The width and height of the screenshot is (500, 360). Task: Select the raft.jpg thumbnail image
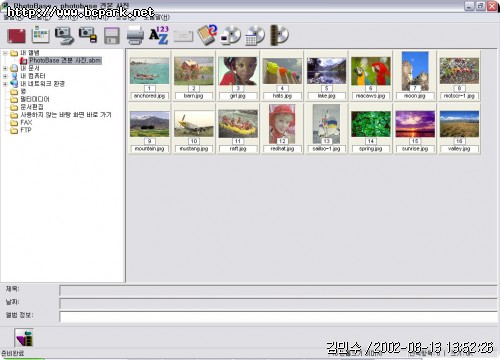(238, 124)
